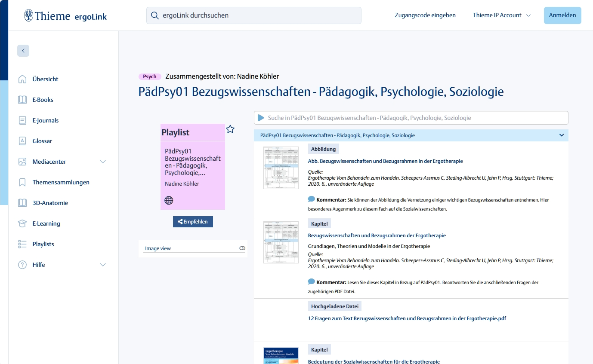Open the Thieme IP Account dropdown
The width and height of the screenshot is (593, 364).
coord(501,15)
